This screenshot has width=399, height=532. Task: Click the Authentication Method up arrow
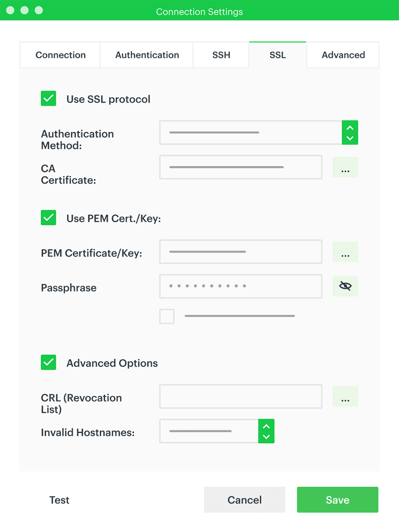pyautogui.click(x=350, y=128)
